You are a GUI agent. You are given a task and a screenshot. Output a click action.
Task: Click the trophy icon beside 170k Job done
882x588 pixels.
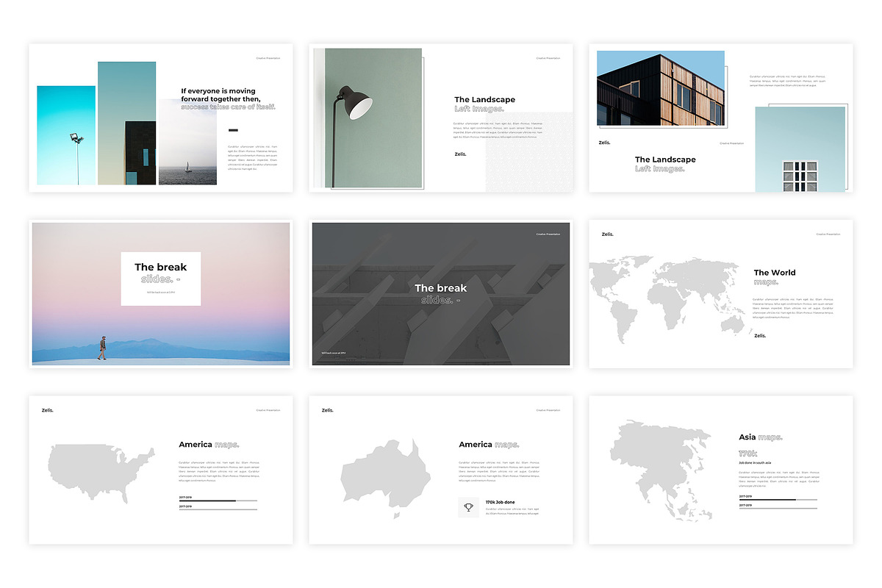pos(469,507)
